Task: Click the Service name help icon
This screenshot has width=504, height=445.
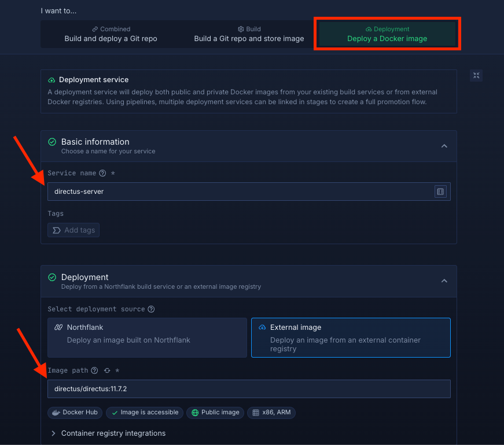Action: [x=102, y=173]
